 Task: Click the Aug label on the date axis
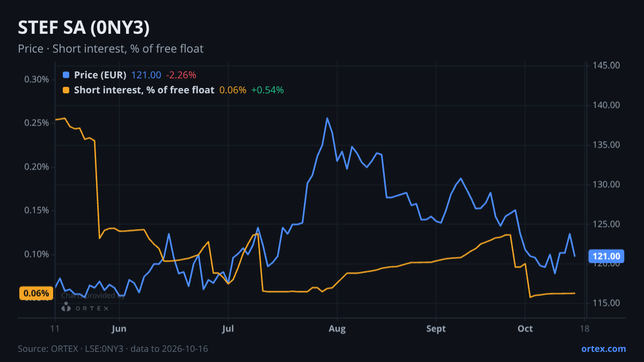pos(337,329)
